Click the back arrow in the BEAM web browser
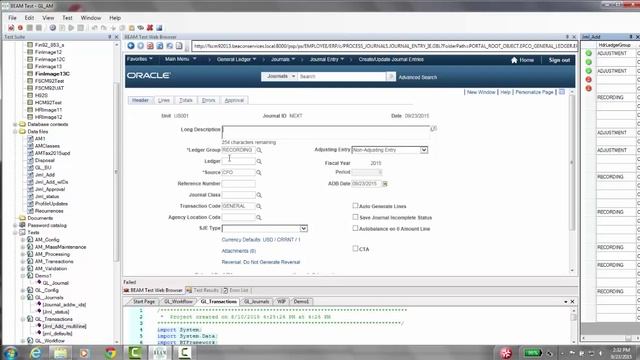This screenshot has height=360, width=640. 131,46
